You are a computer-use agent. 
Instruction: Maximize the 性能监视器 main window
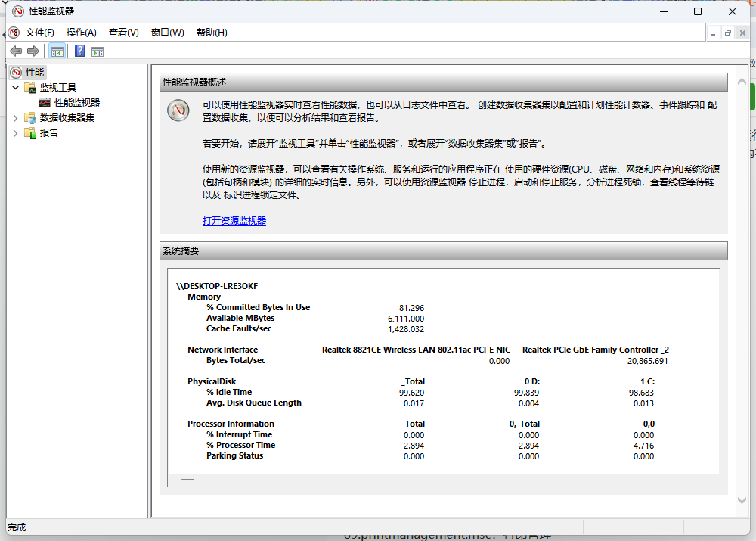tap(698, 11)
